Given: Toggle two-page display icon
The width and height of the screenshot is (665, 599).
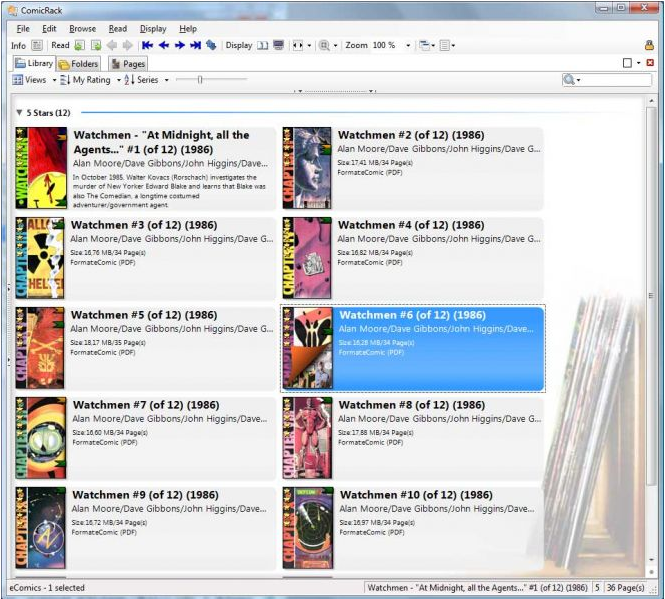Looking at the screenshot, I should coord(263,45).
